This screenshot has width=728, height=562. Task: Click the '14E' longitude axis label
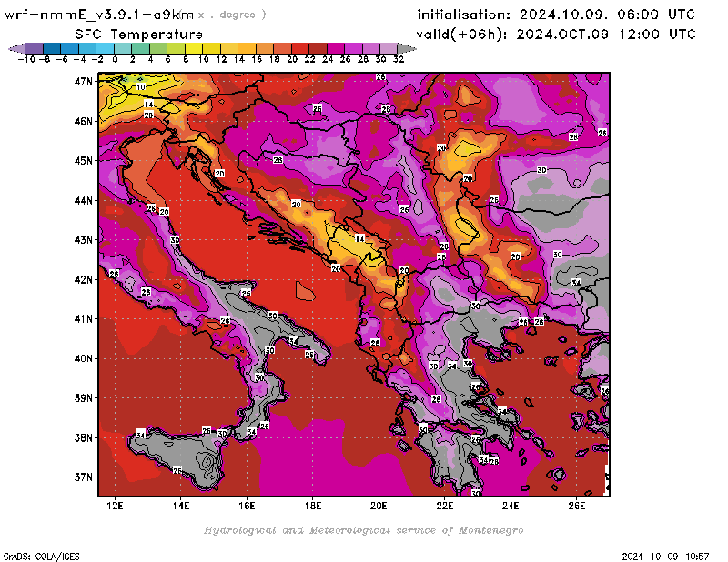click(180, 506)
